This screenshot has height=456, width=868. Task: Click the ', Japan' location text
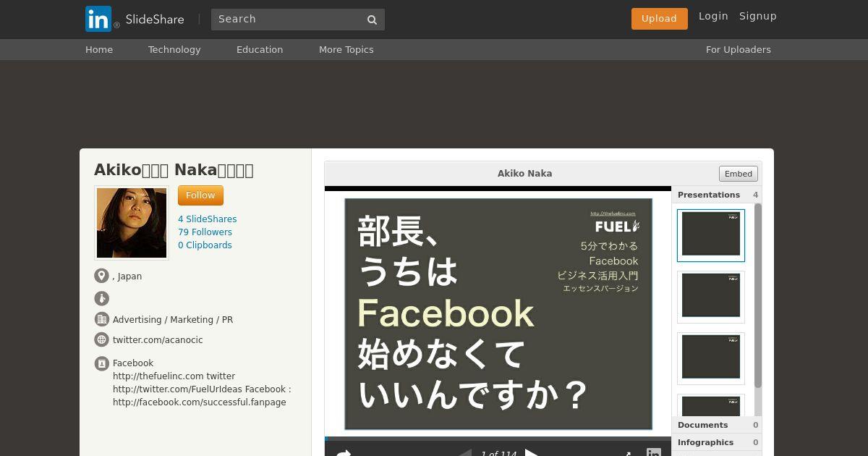(x=127, y=276)
